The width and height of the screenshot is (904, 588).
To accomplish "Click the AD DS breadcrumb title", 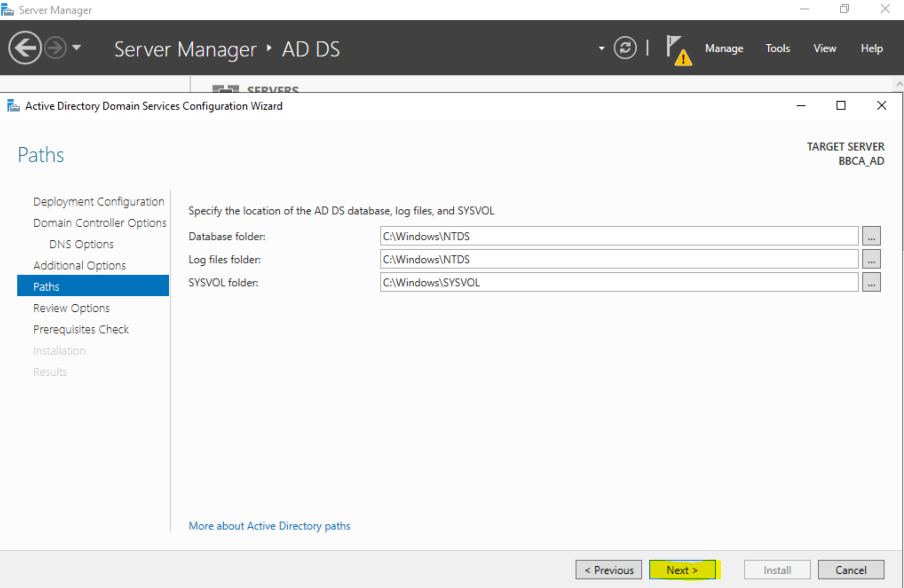I will pyautogui.click(x=311, y=49).
